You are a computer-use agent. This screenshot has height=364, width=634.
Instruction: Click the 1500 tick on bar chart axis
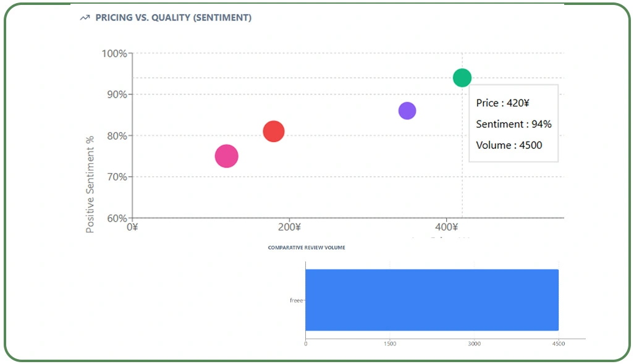(390, 343)
